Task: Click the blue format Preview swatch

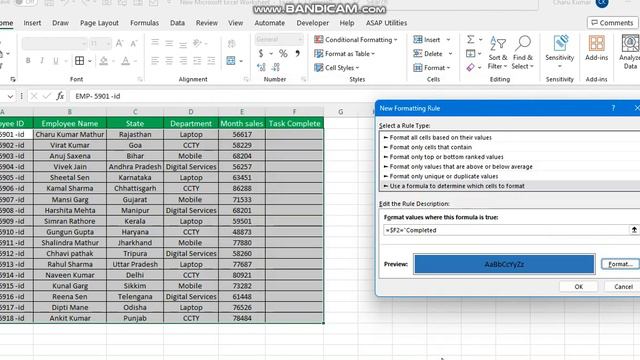Action: coord(504,264)
